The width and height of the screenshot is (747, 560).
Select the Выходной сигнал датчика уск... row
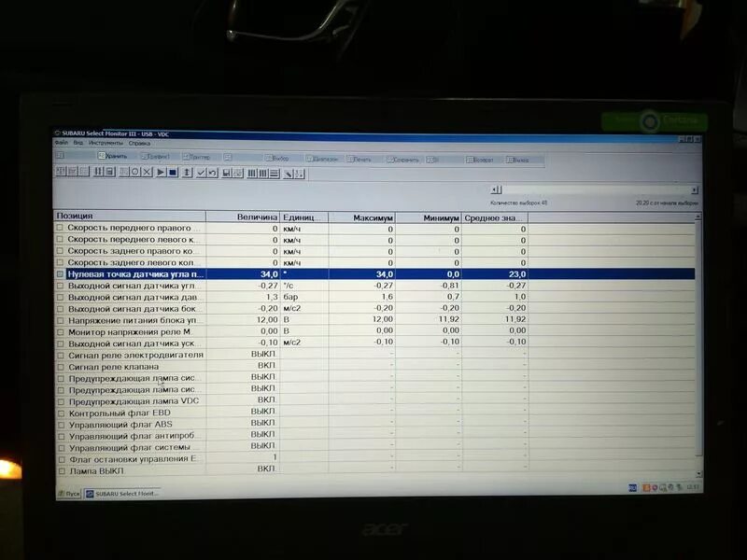374,343
